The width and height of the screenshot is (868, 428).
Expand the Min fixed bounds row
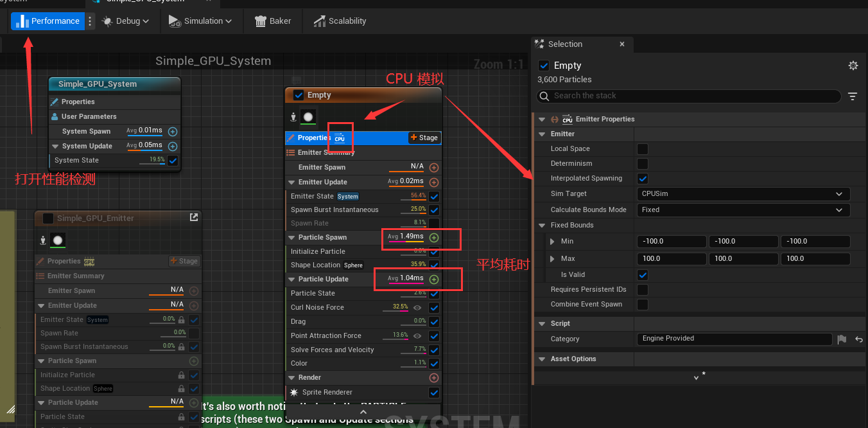tap(552, 242)
